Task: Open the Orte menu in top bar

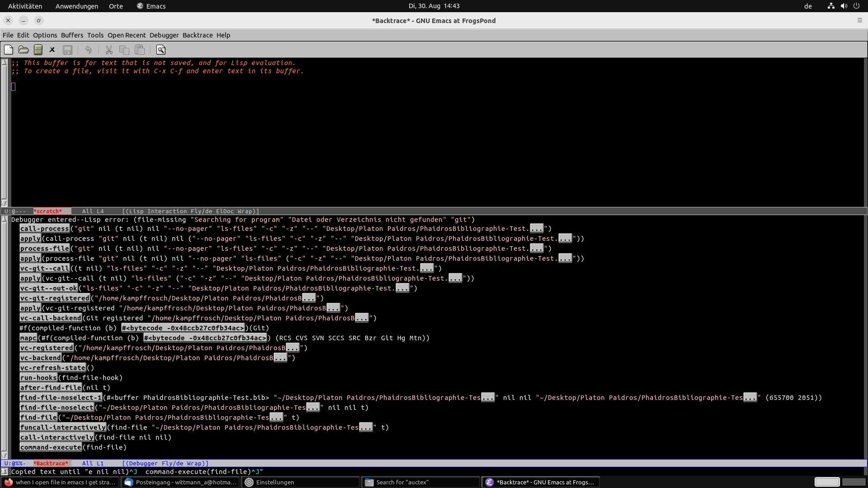Action: (116, 6)
